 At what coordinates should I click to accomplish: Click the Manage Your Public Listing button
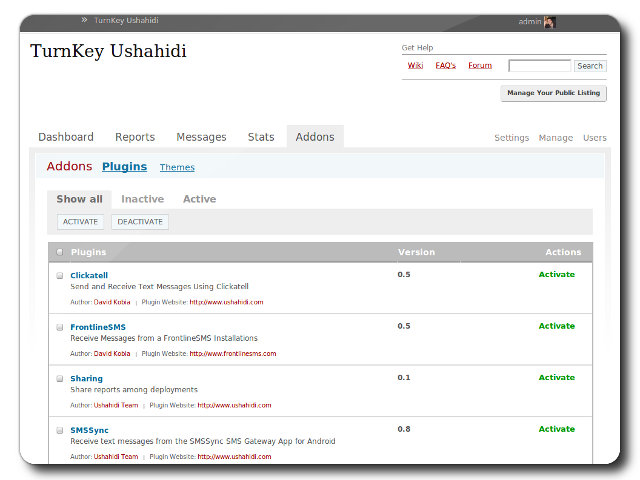point(553,93)
